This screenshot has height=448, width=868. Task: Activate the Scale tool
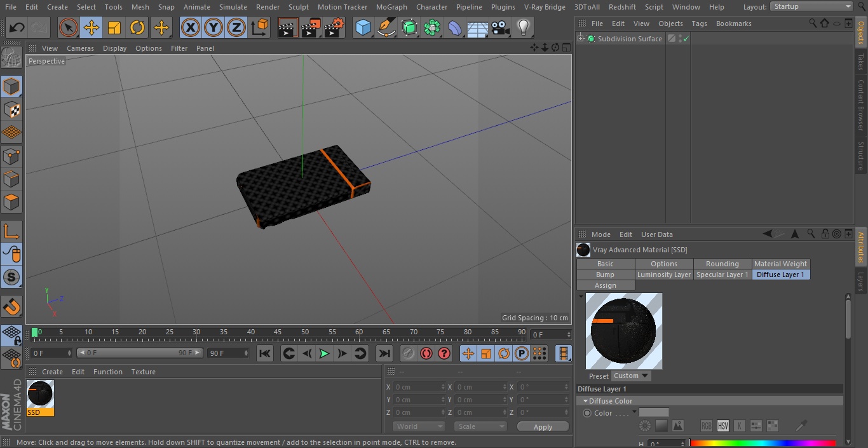point(114,28)
